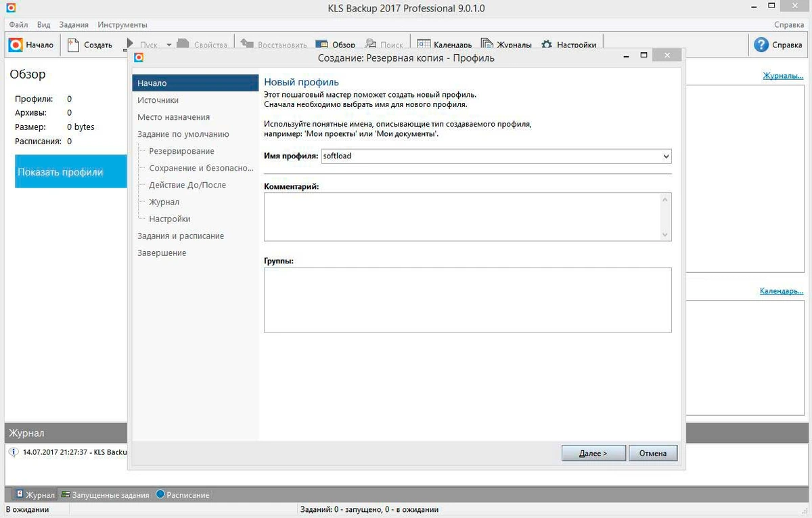Click the Обзор overview toolbar icon

click(321, 45)
